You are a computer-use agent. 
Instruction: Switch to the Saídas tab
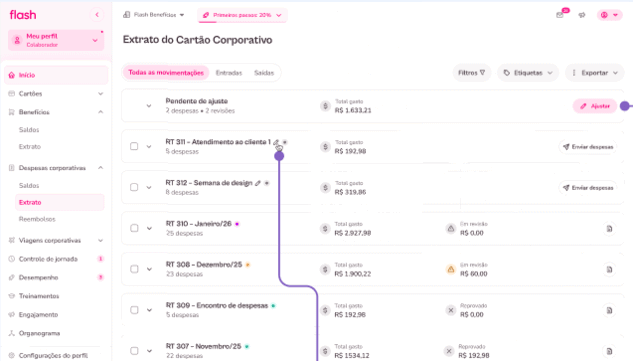coord(264,73)
